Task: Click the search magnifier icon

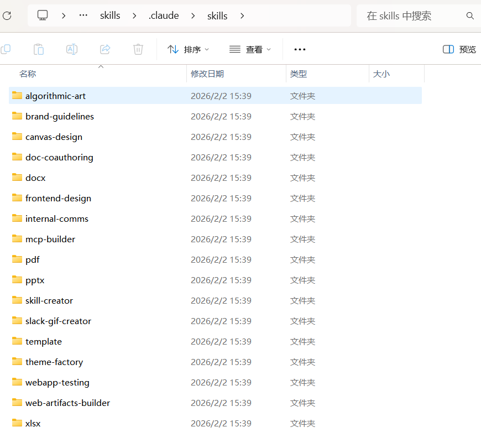Action: (x=470, y=15)
